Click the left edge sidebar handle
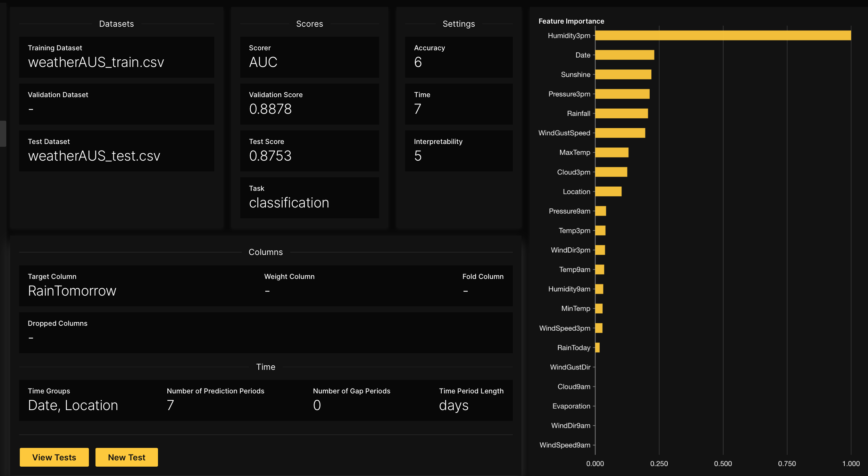This screenshot has height=476, width=868. pos(3,134)
